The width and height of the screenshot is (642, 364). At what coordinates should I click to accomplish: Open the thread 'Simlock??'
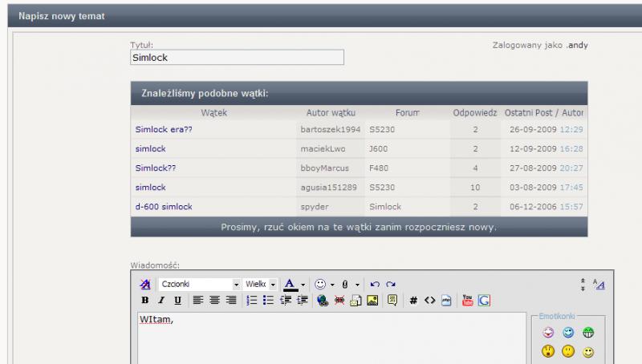pyautogui.click(x=156, y=168)
